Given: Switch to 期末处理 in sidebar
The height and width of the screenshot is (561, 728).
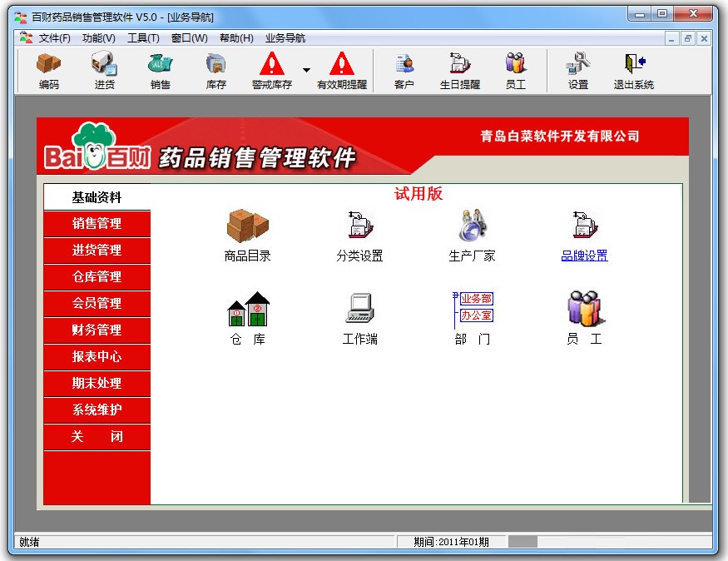Looking at the screenshot, I should point(97,383).
